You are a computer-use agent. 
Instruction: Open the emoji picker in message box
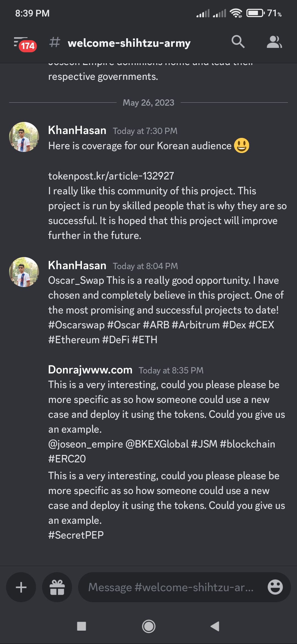275,587
